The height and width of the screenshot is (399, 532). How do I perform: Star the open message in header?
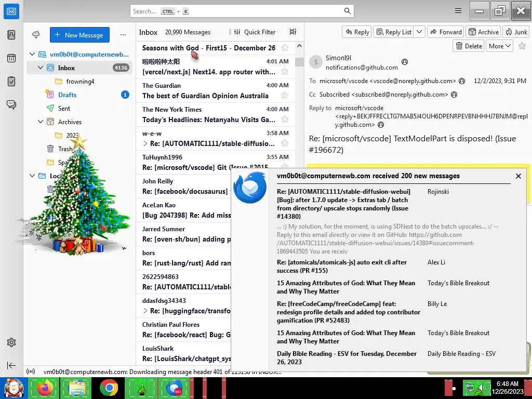pos(522,46)
